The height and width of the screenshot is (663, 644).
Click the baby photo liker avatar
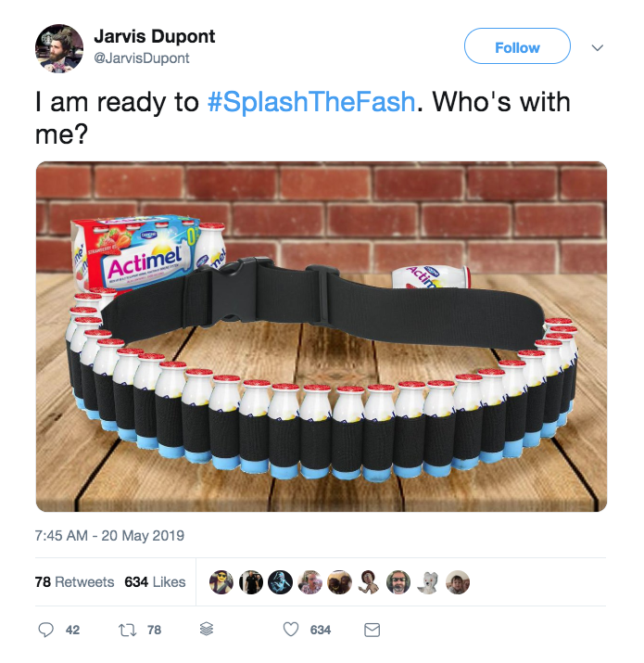click(x=458, y=582)
